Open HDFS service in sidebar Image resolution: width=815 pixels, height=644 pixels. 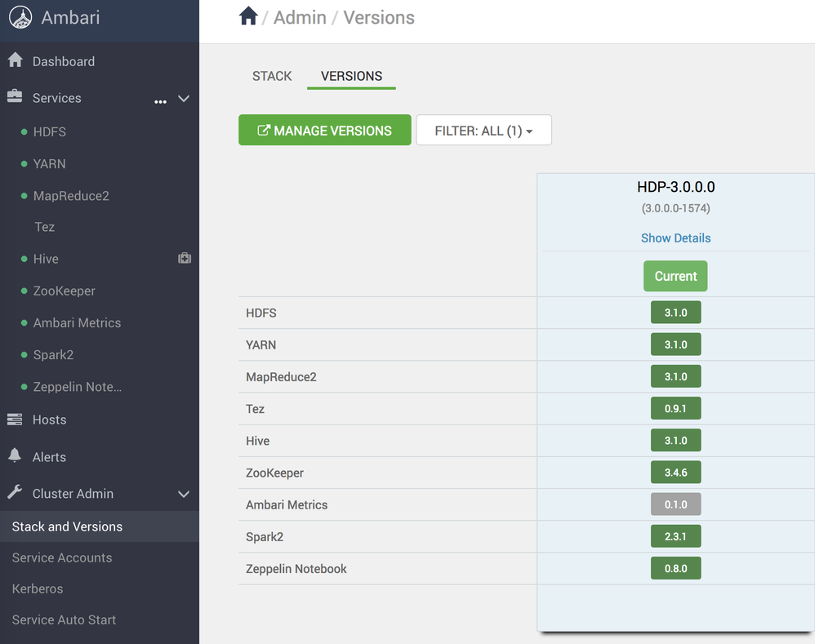pos(49,132)
